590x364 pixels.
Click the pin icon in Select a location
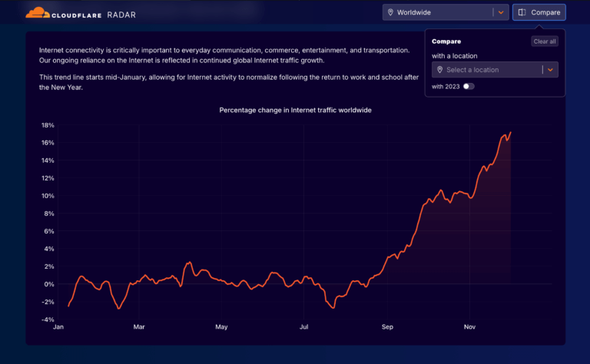[x=439, y=70]
